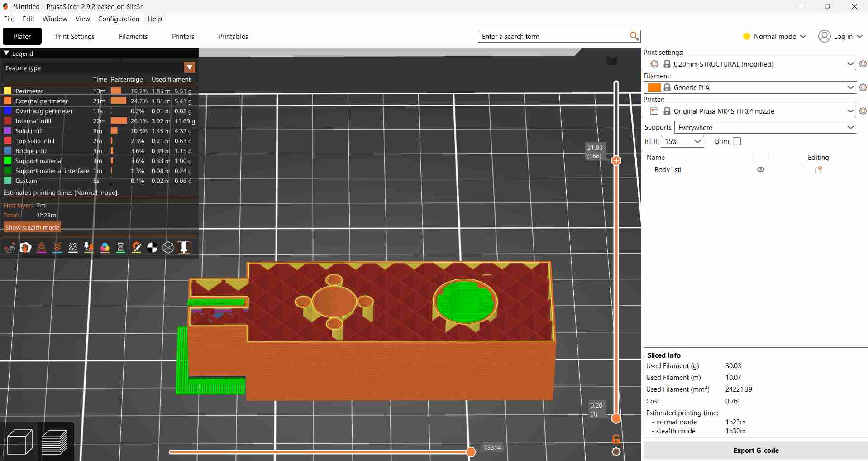The image size is (868, 461).
Task: Open the Help menu
Action: (155, 19)
